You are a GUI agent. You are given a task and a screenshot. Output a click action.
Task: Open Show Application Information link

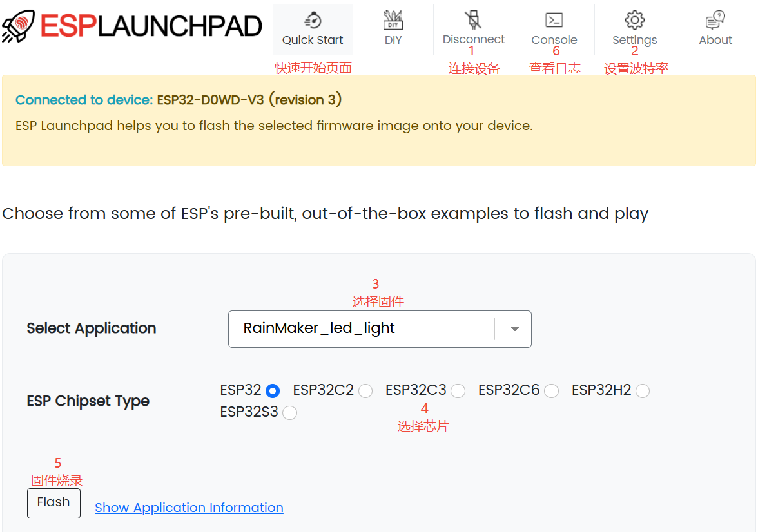[x=189, y=508]
